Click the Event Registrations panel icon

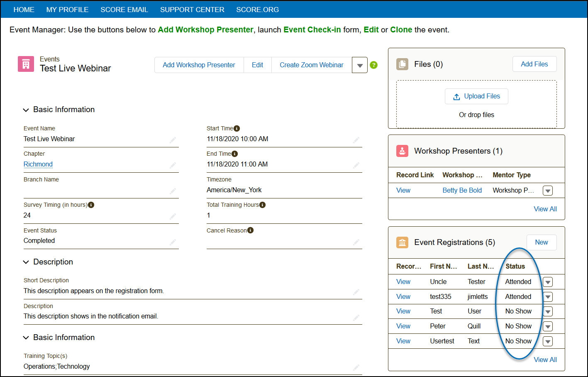point(402,242)
